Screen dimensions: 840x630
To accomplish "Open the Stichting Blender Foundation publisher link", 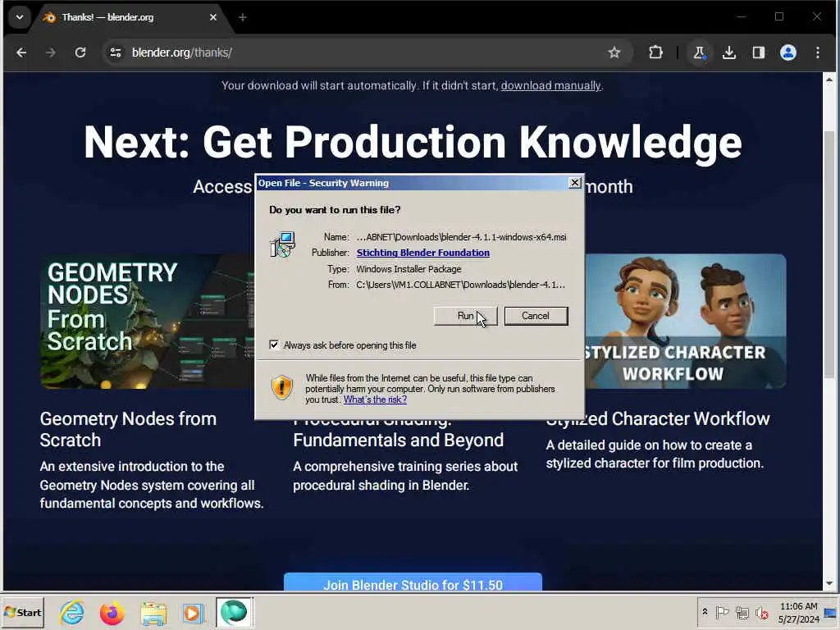I will [422, 253].
